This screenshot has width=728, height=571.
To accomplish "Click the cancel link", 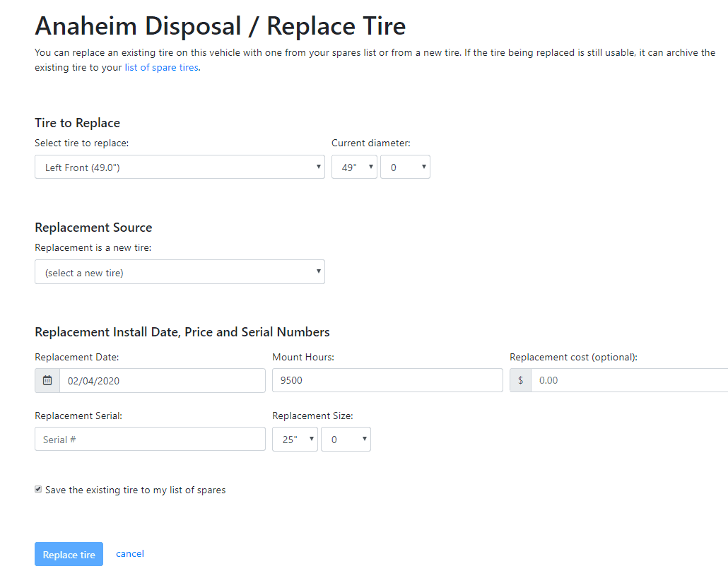I will (130, 553).
